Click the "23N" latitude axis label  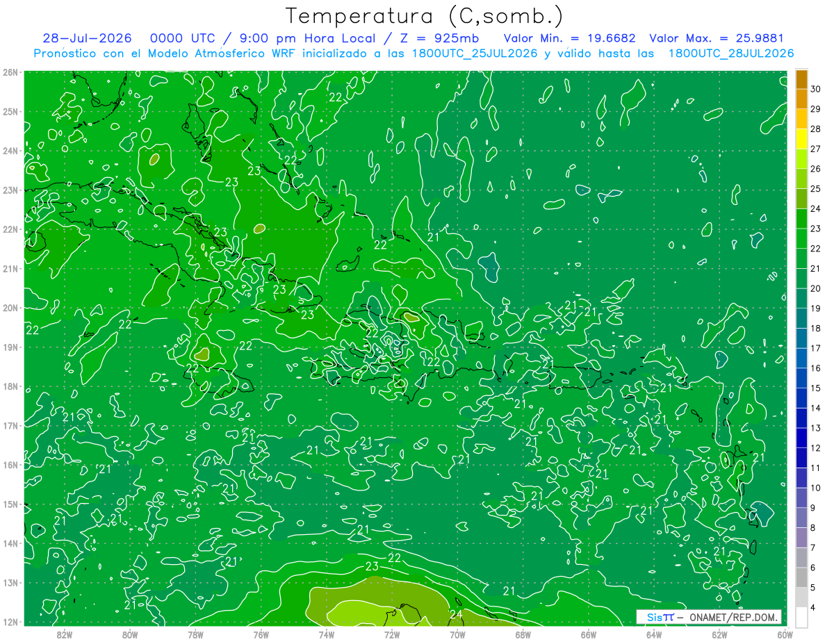click(10, 190)
